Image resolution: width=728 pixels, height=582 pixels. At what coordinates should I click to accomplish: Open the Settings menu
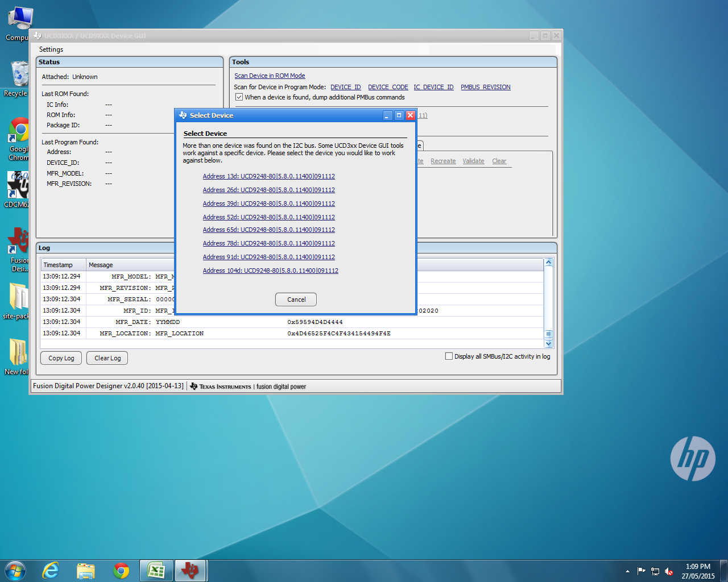[51, 49]
